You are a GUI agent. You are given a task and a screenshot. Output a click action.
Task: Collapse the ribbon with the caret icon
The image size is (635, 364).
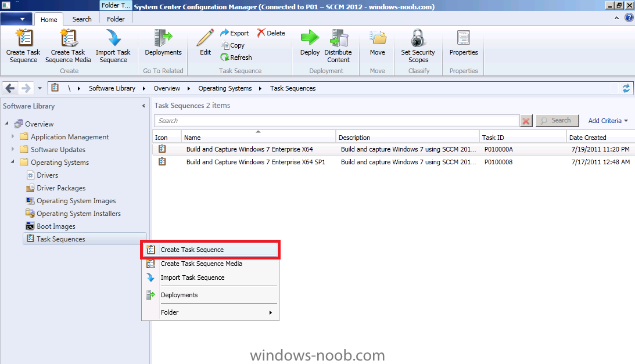[x=616, y=18]
